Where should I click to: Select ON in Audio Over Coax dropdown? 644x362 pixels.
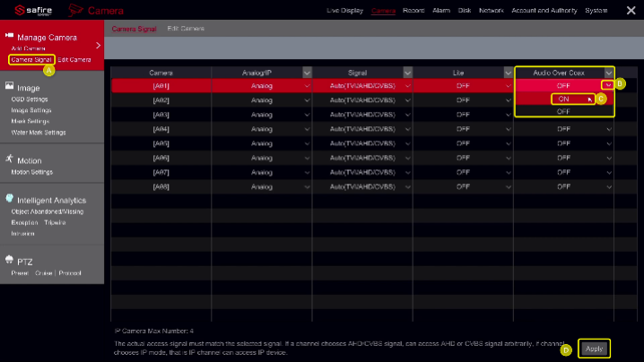click(563, 99)
